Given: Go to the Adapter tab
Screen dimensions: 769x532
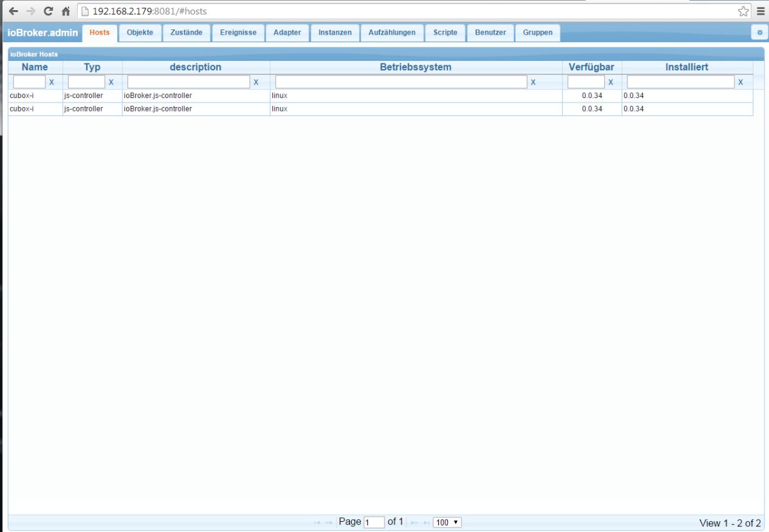Looking at the screenshot, I should point(287,33).
